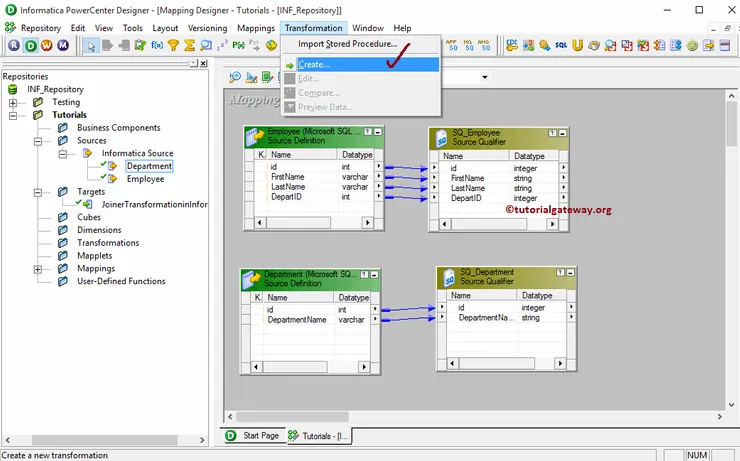Minimize the Department Source Definition box
Image resolution: width=740 pixels, height=461 pixels.
point(374,275)
